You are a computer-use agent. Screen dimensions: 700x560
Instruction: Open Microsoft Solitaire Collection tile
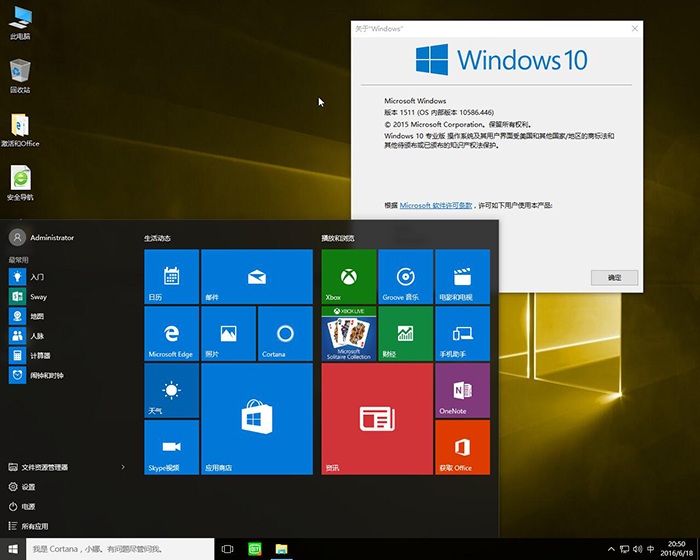click(x=348, y=334)
